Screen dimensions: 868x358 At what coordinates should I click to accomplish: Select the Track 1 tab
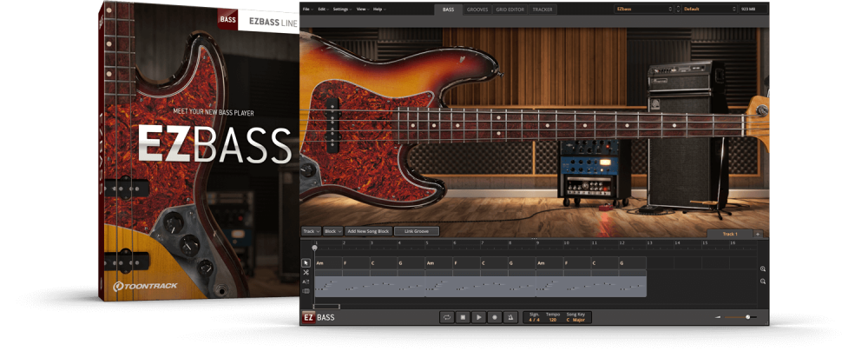pos(730,234)
